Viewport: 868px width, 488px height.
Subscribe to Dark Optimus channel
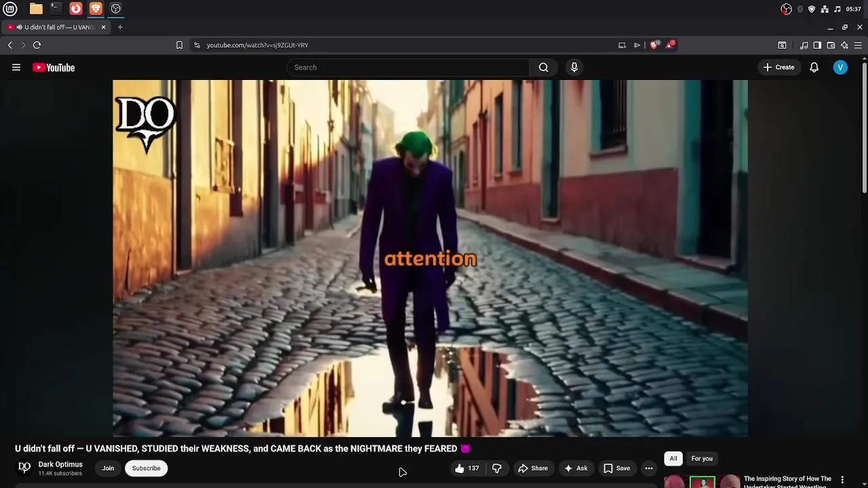coord(146,468)
